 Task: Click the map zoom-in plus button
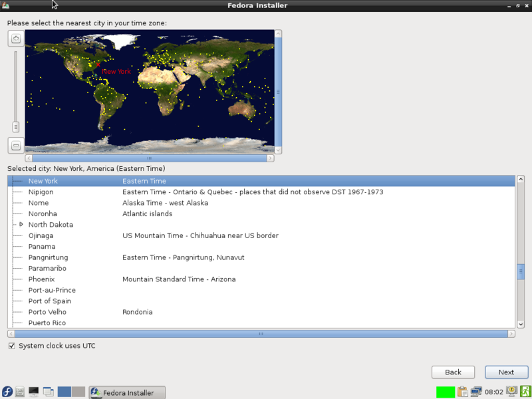16,39
